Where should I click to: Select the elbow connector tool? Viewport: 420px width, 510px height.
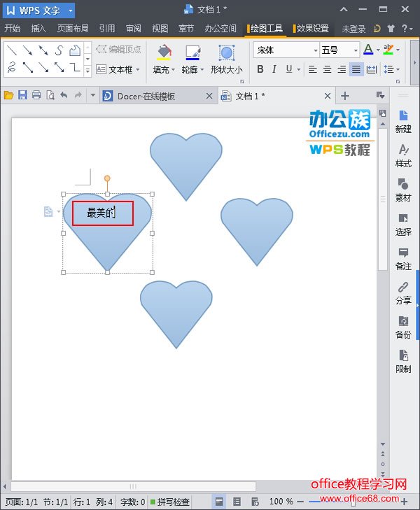pyautogui.click(x=74, y=67)
